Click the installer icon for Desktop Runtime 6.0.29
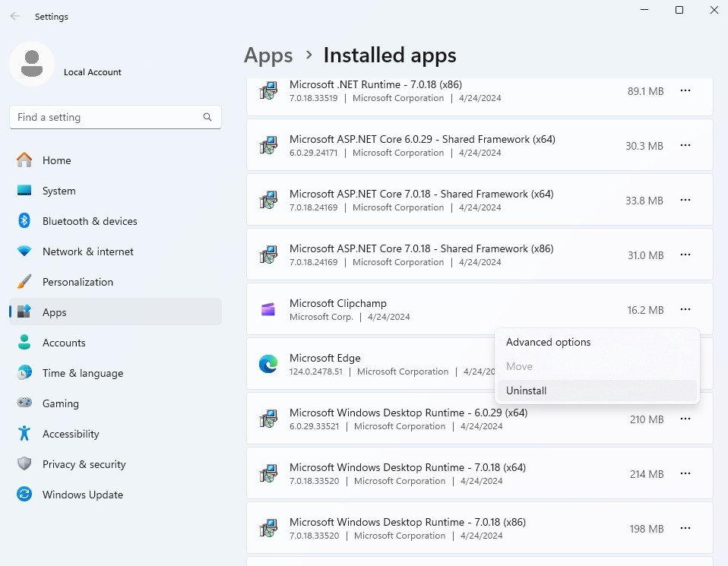 (x=268, y=419)
